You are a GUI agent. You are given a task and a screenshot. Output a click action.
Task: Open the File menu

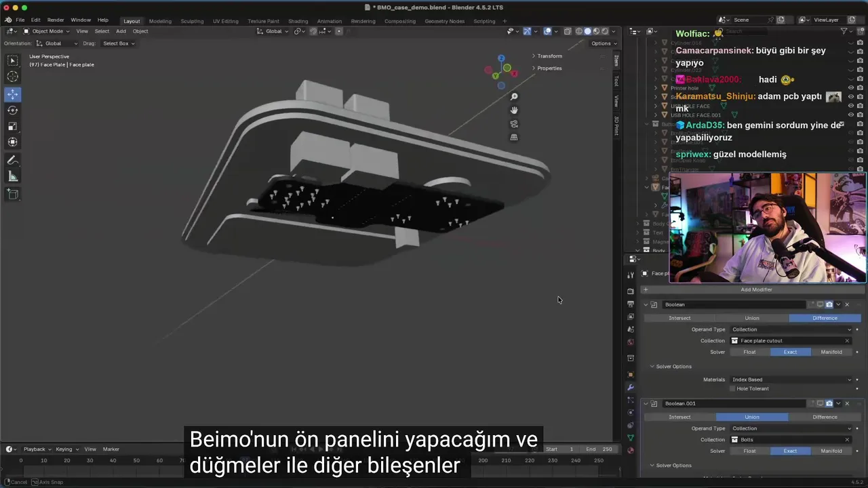pyautogui.click(x=20, y=20)
